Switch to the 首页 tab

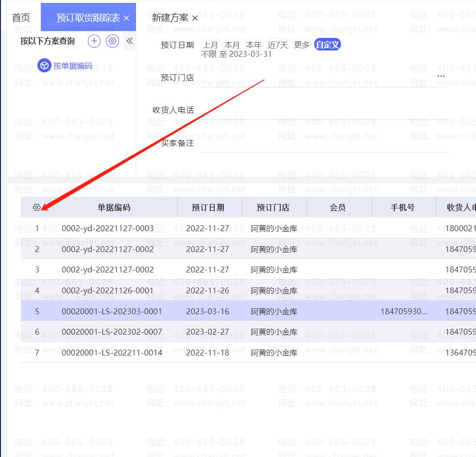tap(21, 17)
